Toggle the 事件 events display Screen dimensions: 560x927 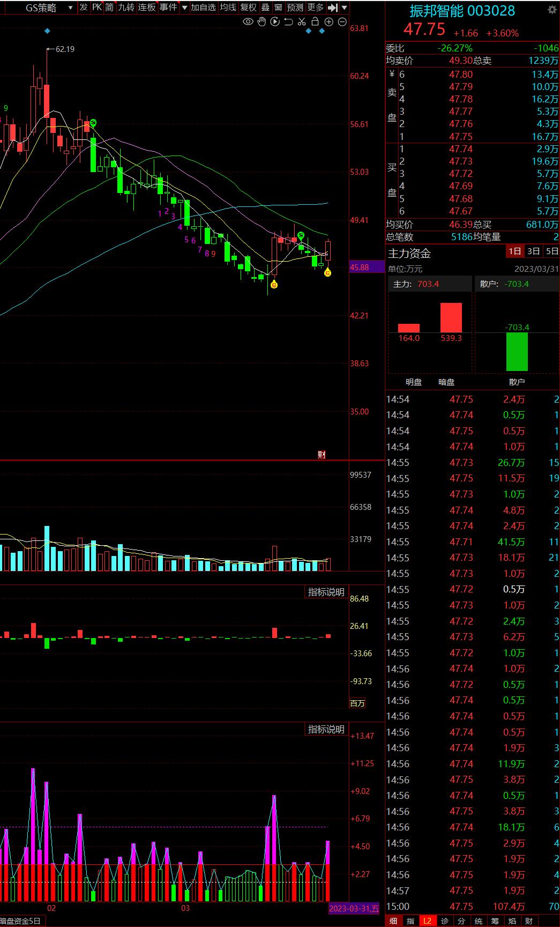point(168,7)
